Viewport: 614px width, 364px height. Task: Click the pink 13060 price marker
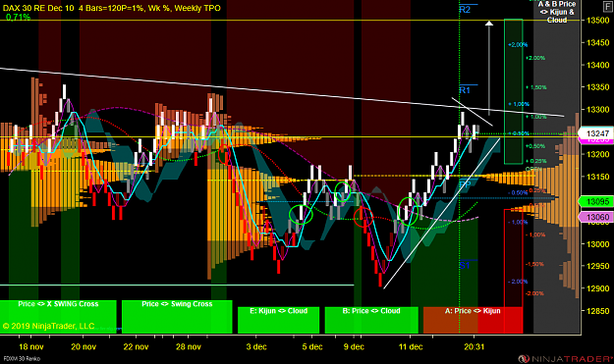pos(596,217)
